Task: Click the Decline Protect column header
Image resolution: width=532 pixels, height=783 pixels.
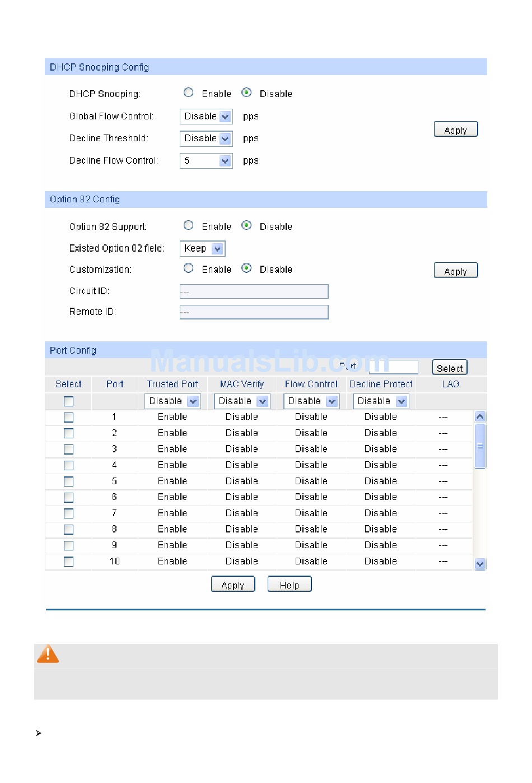Action: point(381,384)
